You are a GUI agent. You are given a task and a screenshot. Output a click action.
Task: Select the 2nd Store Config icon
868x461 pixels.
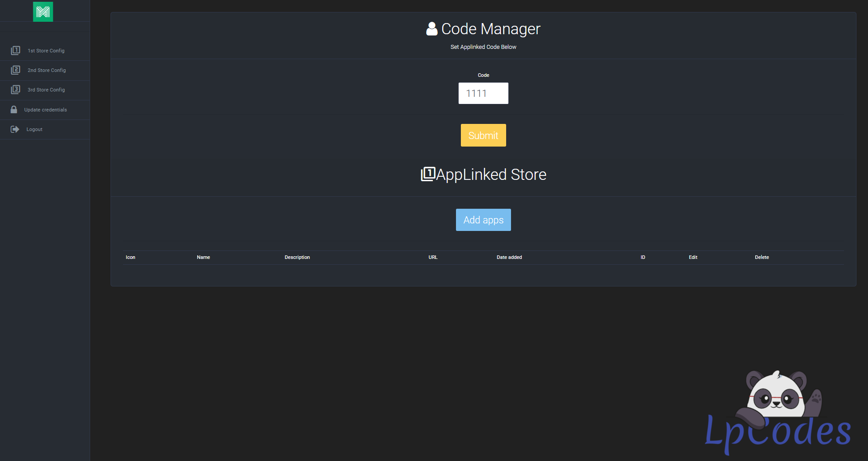[x=16, y=70]
